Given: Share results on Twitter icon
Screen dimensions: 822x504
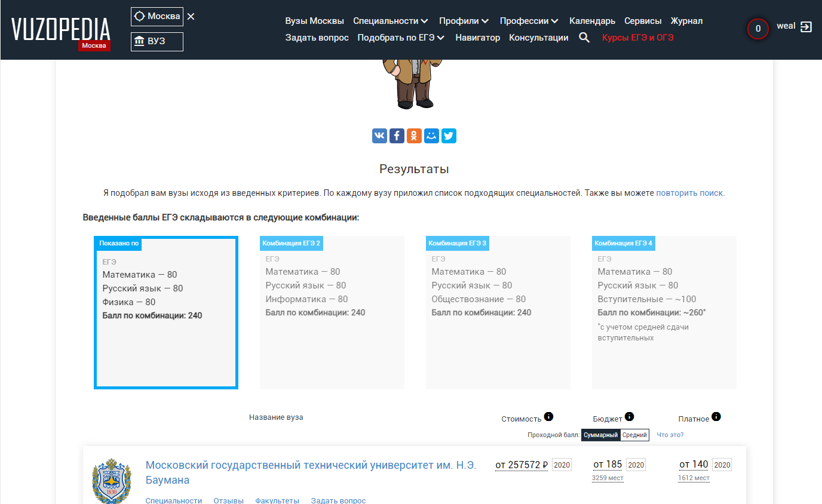Looking at the screenshot, I should pos(449,136).
